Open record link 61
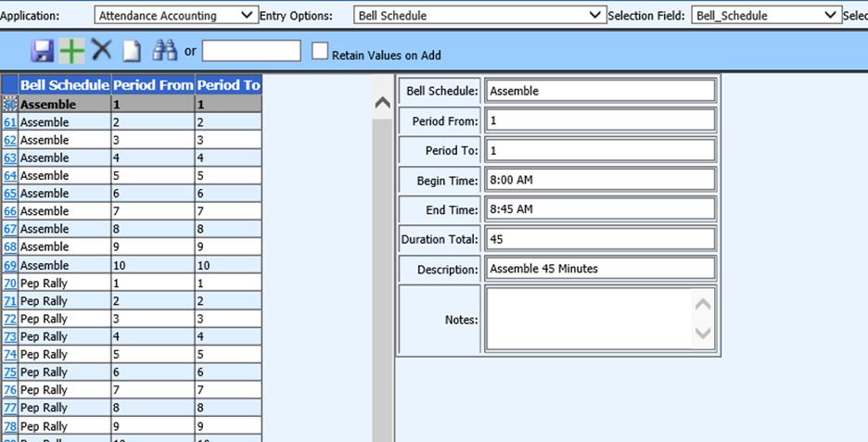This screenshot has height=442, width=868. [x=10, y=122]
